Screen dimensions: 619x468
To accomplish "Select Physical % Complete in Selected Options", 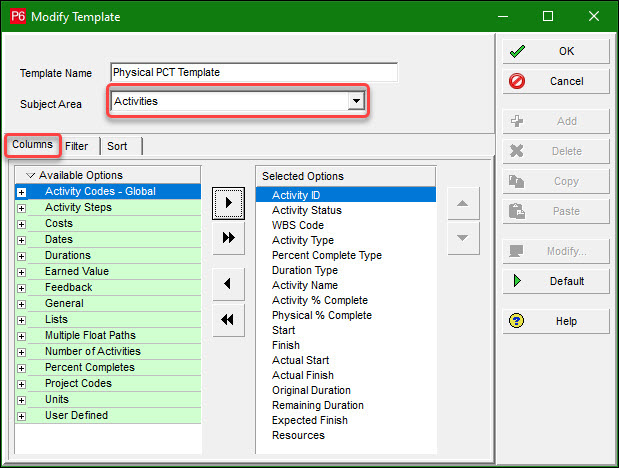I will (x=322, y=315).
